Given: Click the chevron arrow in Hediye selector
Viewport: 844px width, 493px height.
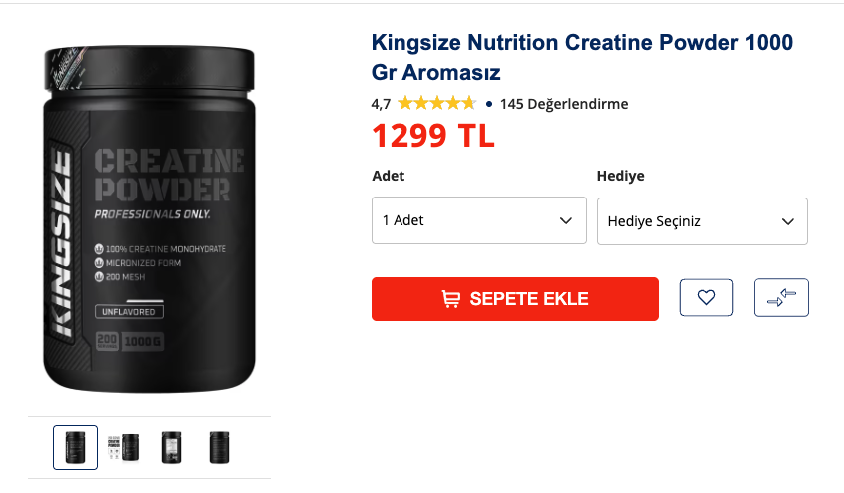Looking at the screenshot, I should [787, 221].
